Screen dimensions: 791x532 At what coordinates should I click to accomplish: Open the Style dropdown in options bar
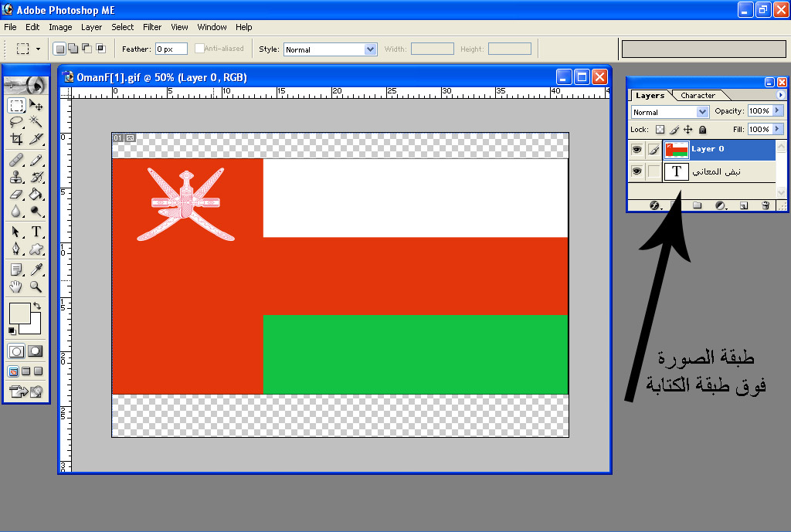pos(370,49)
